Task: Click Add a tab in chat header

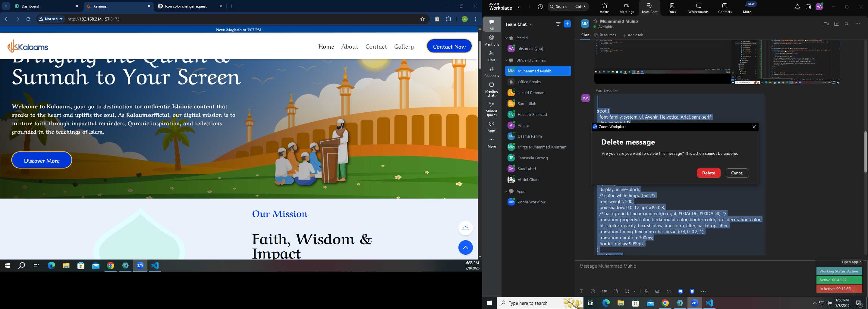Action: tap(633, 35)
